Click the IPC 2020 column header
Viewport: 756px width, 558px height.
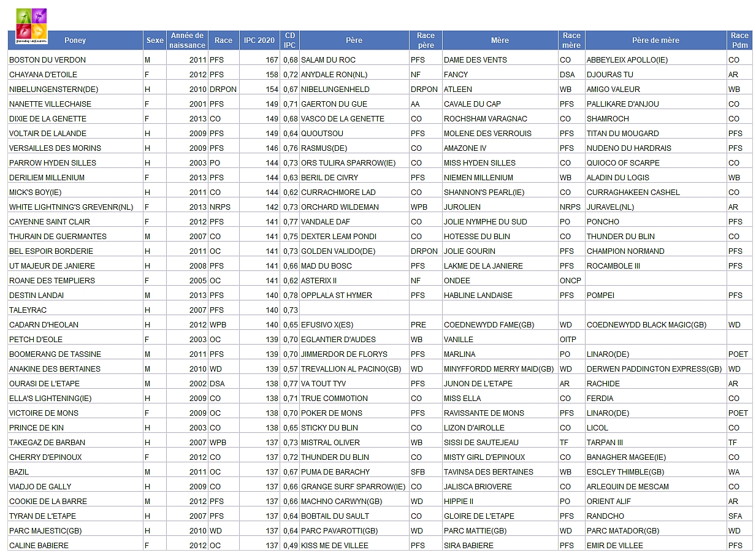coord(259,40)
